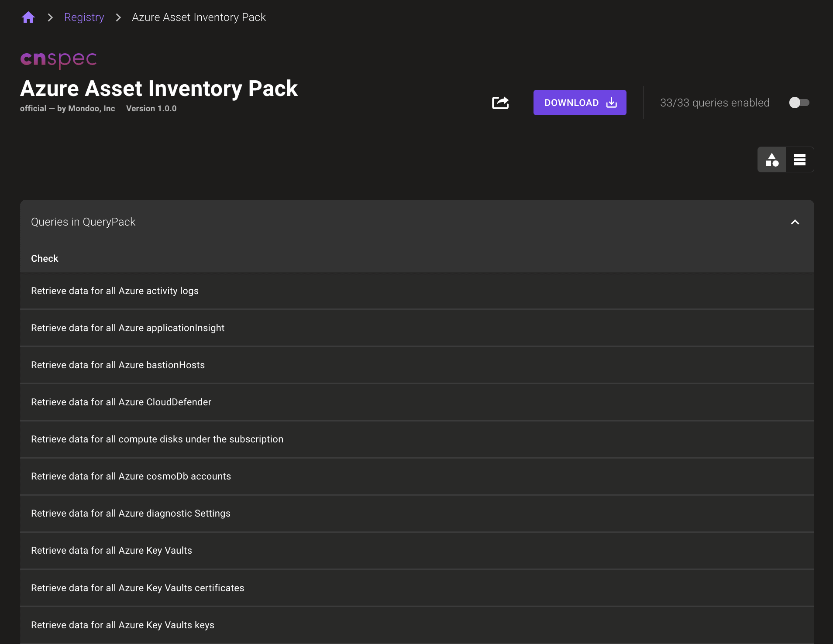Open the Azure applicationInsight query
Screen dimensions: 833x644
click(417, 328)
